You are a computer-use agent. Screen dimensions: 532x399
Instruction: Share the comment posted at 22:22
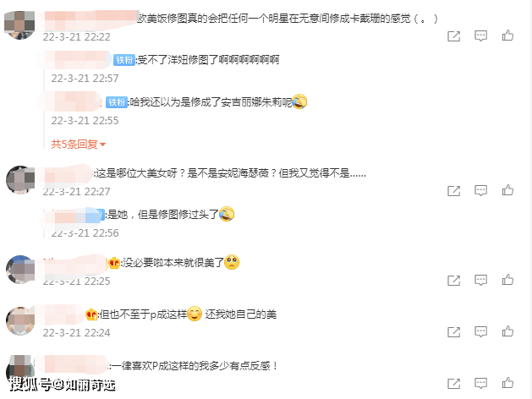pos(454,36)
